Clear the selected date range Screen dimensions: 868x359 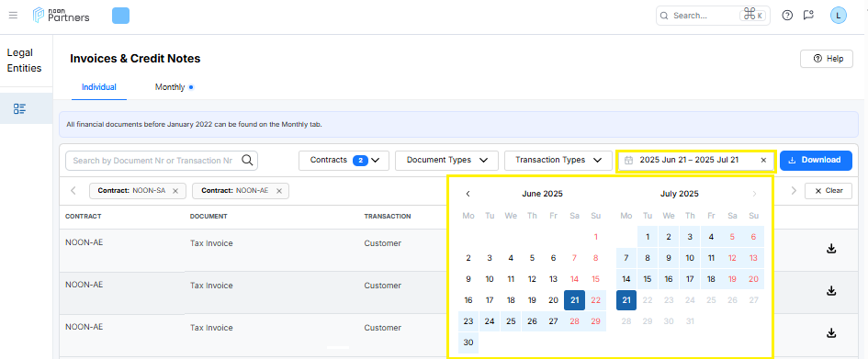(x=763, y=160)
